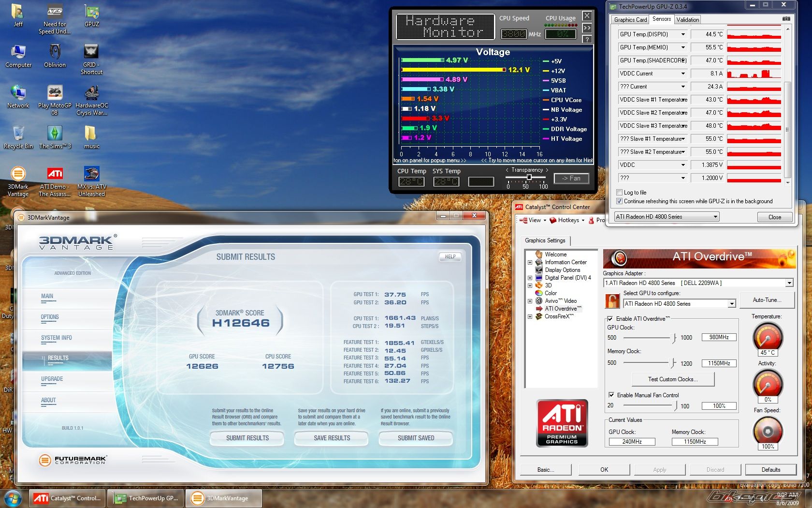812x508 pixels.
Task: Click the Save Results button
Action: [332, 438]
